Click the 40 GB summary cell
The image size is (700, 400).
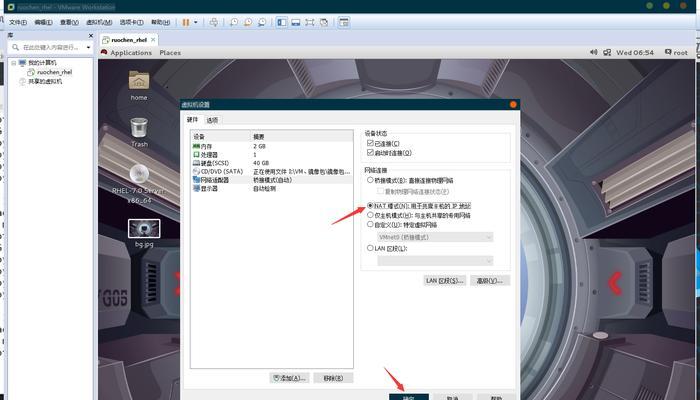(x=261, y=163)
